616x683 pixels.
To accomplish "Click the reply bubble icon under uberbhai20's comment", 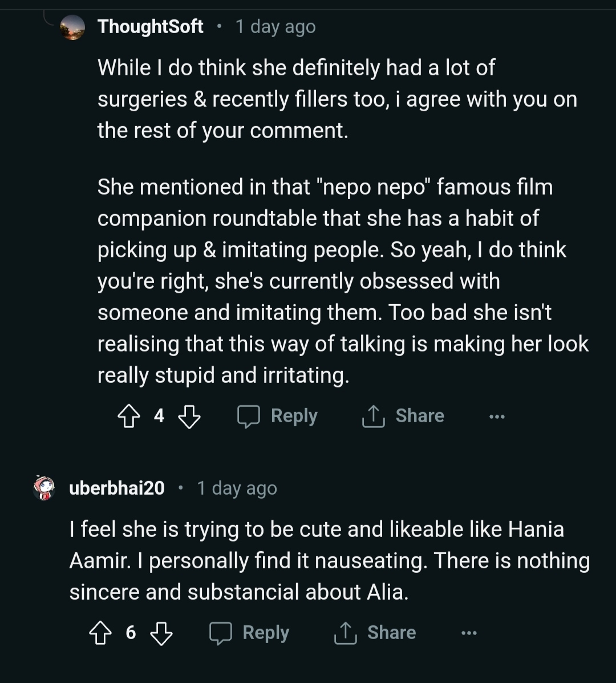I will [221, 632].
